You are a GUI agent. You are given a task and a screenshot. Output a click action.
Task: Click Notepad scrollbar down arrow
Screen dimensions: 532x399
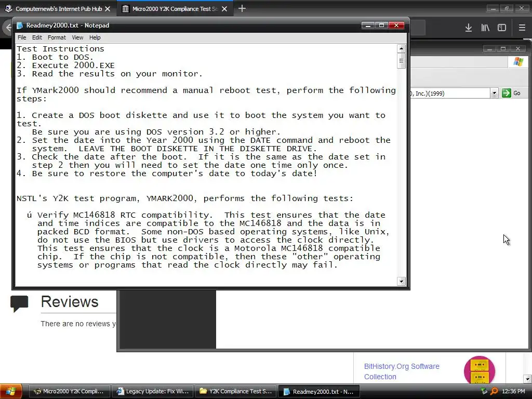click(x=402, y=281)
